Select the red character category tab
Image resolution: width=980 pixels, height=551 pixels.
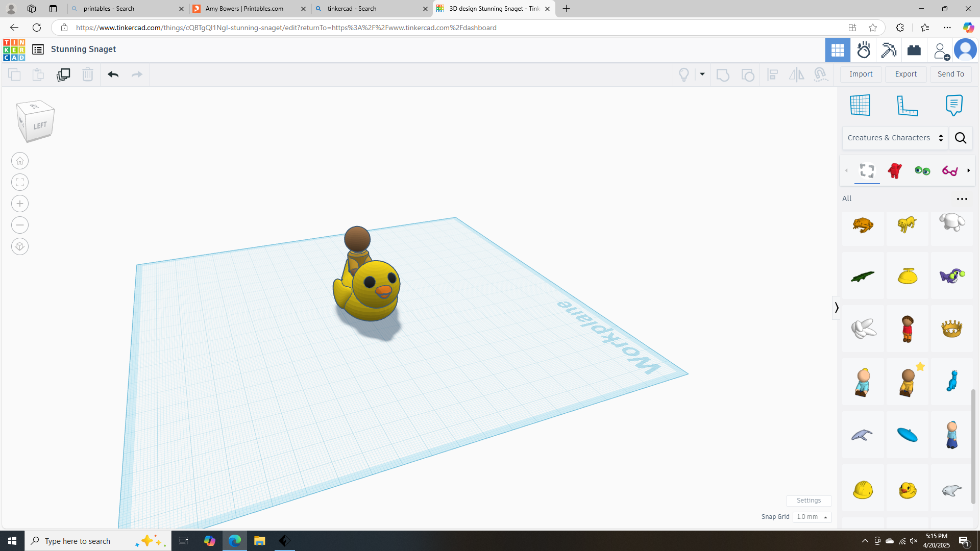click(895, 170)
